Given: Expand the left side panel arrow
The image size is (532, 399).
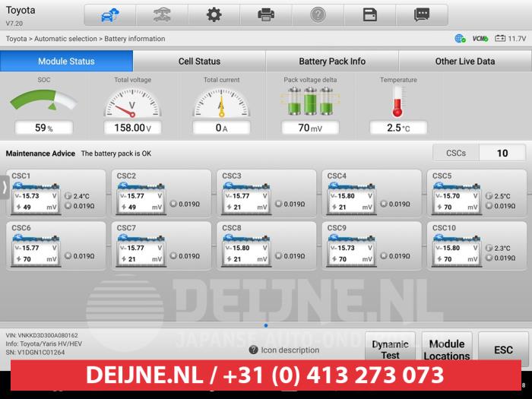Looking at the screenshot, I should click(5, 187).
